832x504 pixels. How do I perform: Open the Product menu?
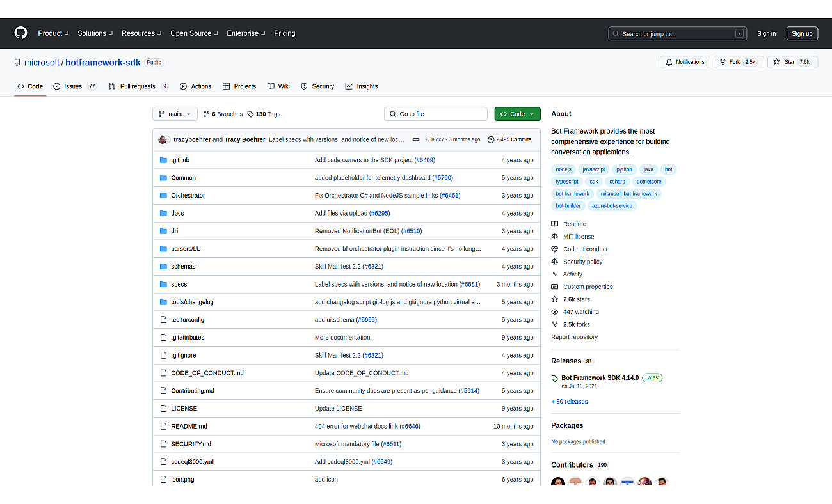point(53,33)
